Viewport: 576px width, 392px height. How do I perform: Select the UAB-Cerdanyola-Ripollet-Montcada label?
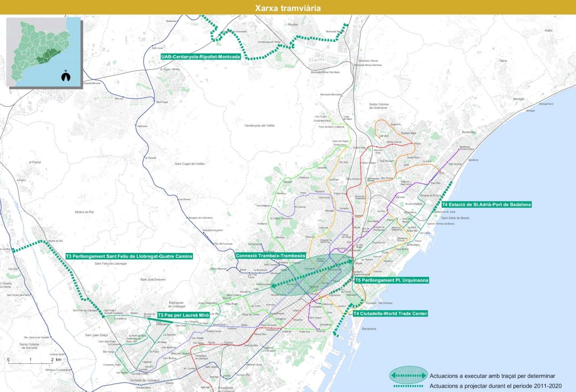[x=200, y=57]
